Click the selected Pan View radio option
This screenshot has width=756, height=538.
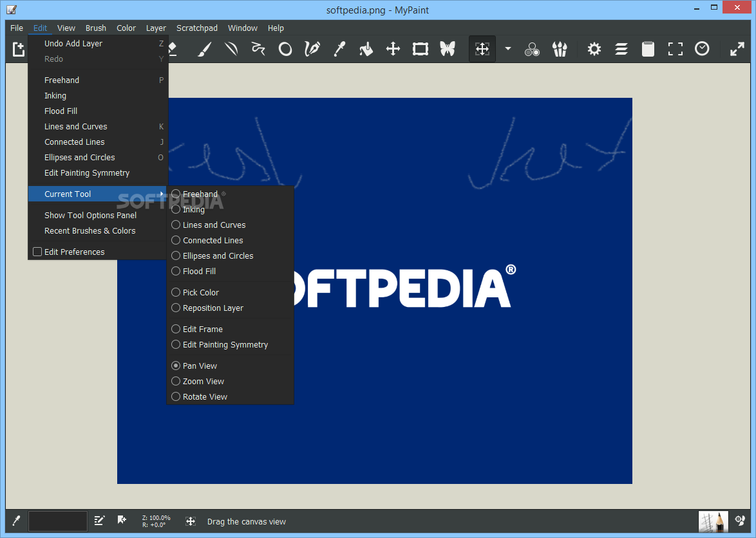pos(176,366)
